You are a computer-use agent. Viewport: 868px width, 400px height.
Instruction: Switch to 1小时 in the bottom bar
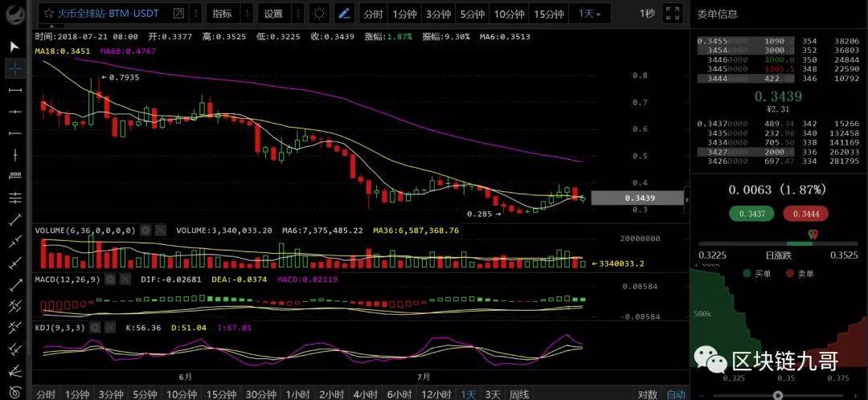tap(298, 394)
